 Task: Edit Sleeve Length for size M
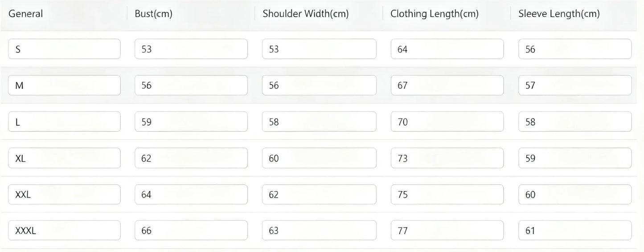574,85
